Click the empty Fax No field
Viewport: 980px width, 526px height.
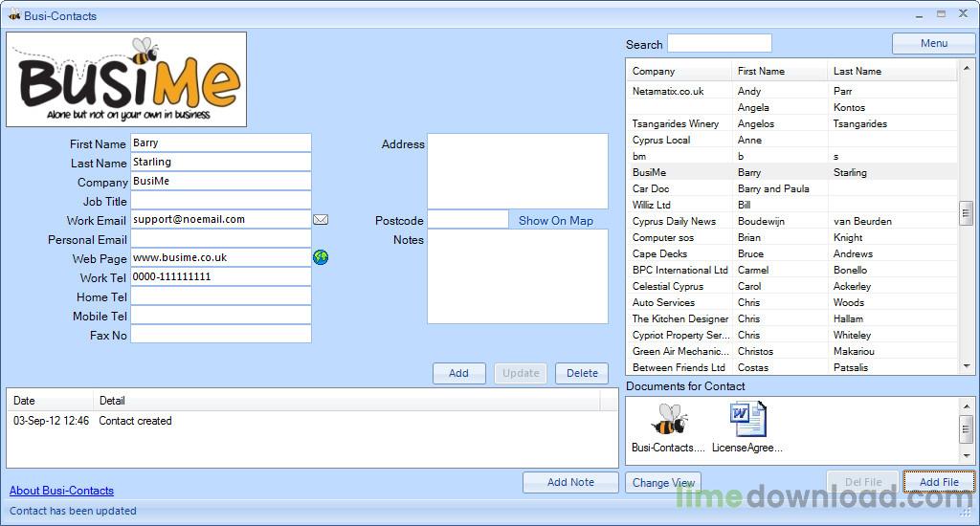pos(221,334)
